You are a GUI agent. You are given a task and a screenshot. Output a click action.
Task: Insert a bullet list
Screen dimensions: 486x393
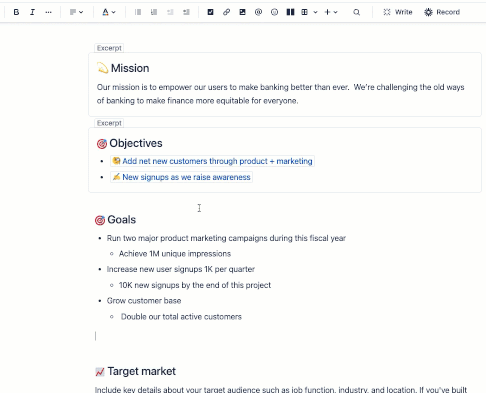click(x=138, y=12)
